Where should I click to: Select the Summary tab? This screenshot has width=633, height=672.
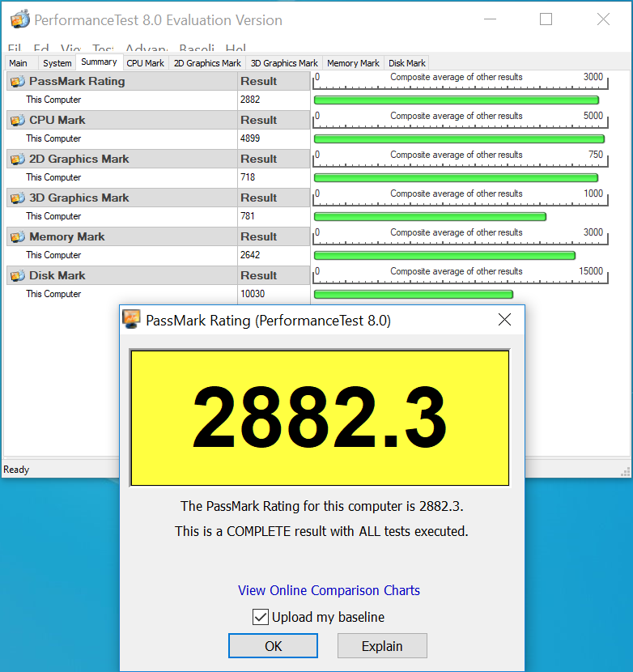(99, 62)
